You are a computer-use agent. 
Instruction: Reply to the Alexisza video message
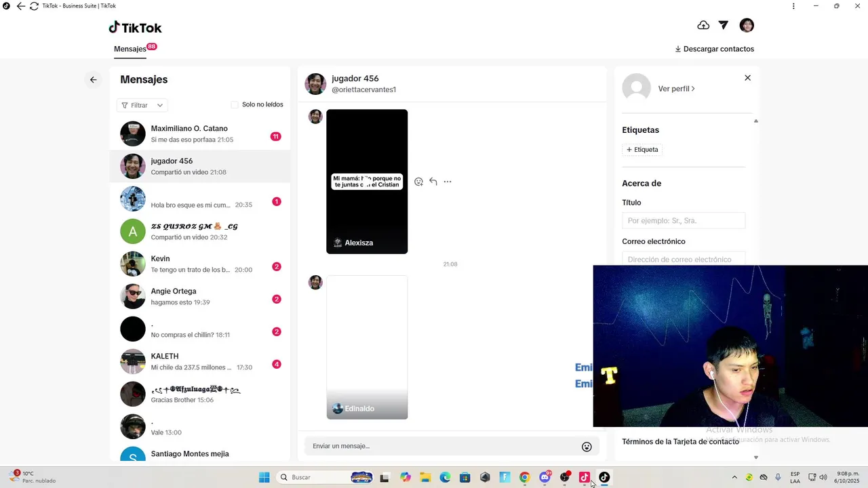click(433, 182)
